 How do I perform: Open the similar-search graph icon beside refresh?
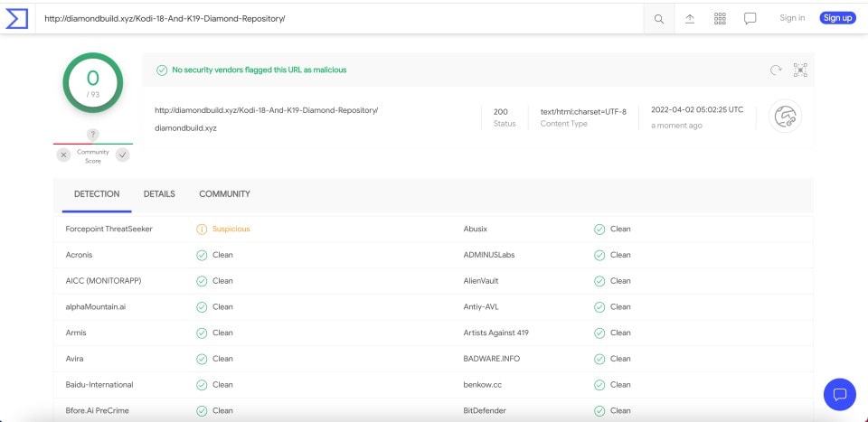800,70
